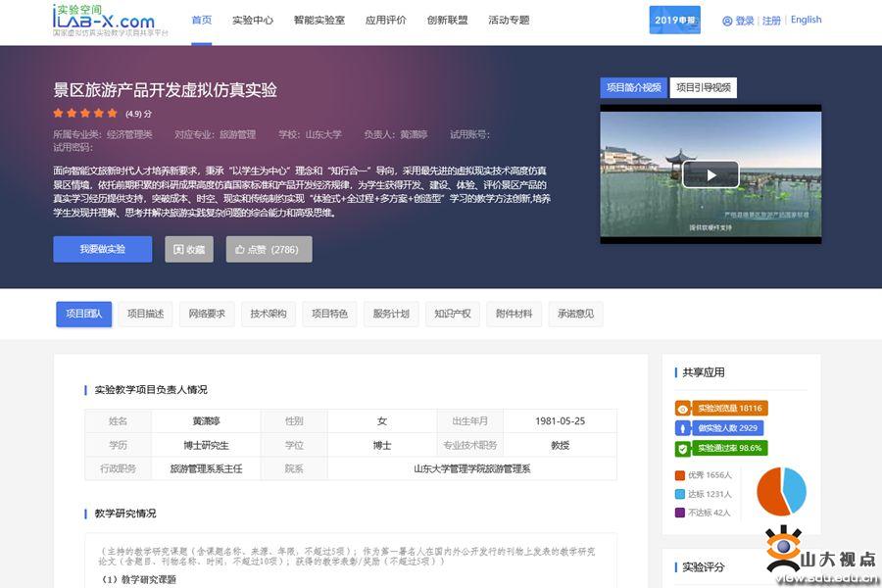This screenshot has width=882, height=588.
Task: Click the eye icon for 实验浏览量
Action: pyautogui.click(x=682, y=408)
